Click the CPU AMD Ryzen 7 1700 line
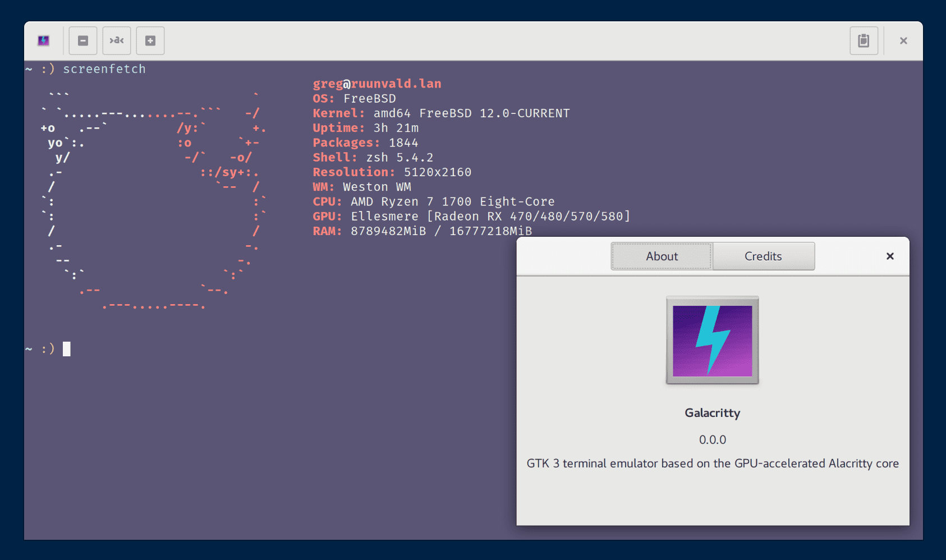 click(x=434, y=201)
